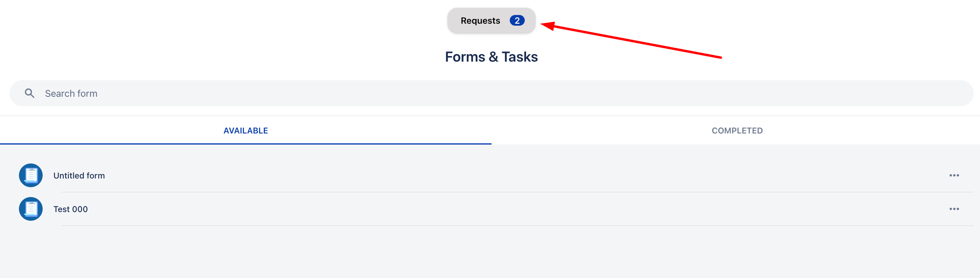Image resolution: width=980 pixels, height=278 pixels.
Task: Click the blue underline beneath AVAILABLE
Action: coord(246,144)
